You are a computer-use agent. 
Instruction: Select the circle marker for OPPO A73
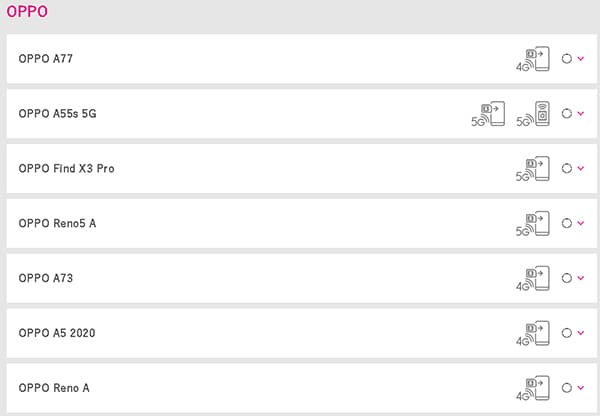[x=567, y=278]
